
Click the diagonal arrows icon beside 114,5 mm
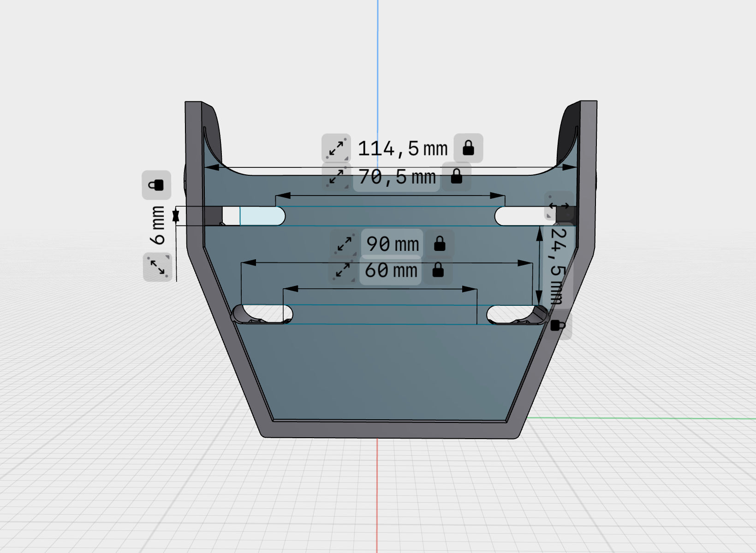[336, 148]
